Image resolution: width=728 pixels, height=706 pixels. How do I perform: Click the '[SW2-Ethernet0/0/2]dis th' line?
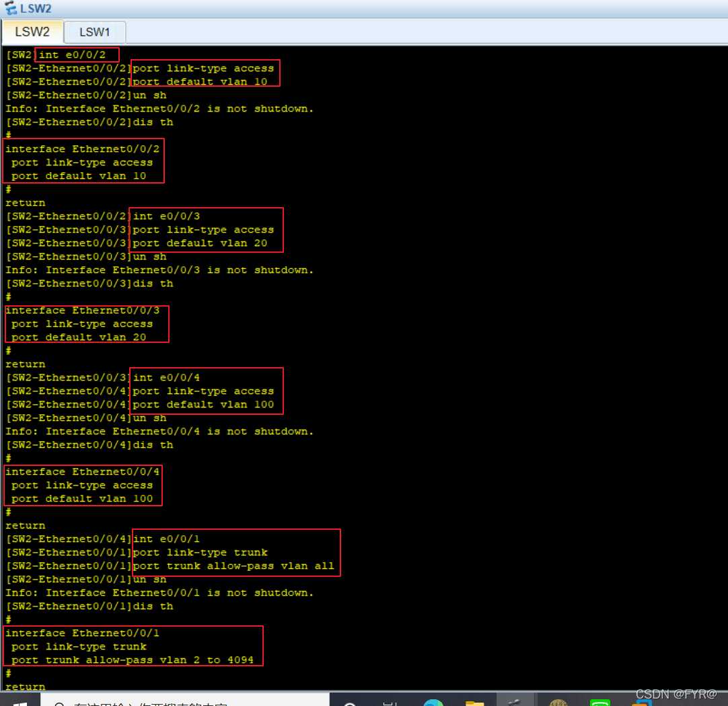[x=89, y=122]
